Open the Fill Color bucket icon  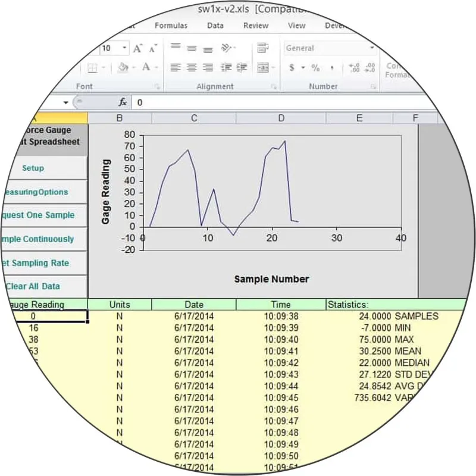(x=123, y=67)
